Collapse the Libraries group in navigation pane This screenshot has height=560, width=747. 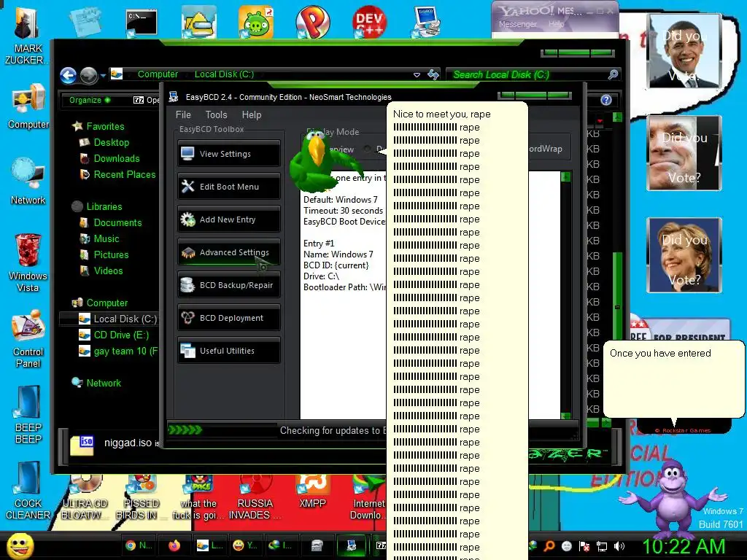pos(97,206)
